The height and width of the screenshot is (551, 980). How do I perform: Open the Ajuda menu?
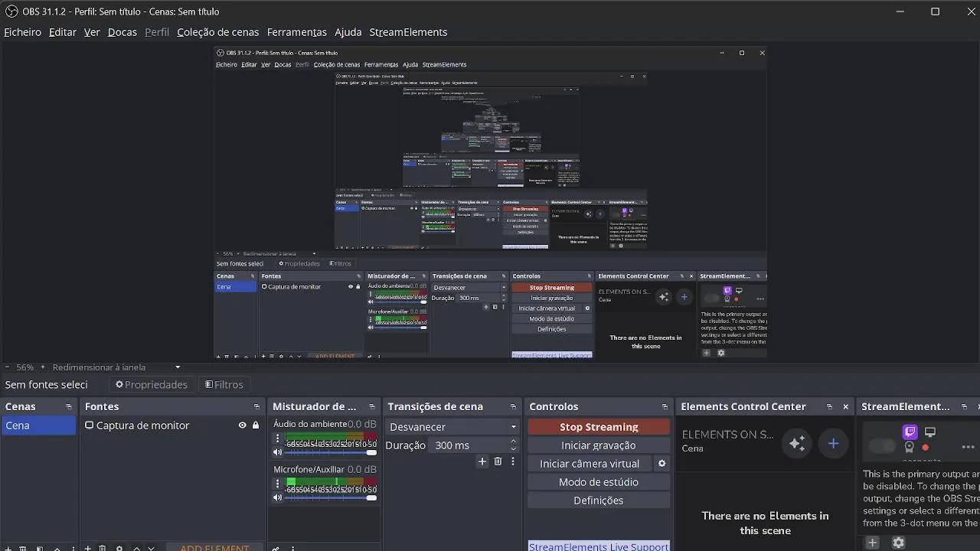(348, 32)
